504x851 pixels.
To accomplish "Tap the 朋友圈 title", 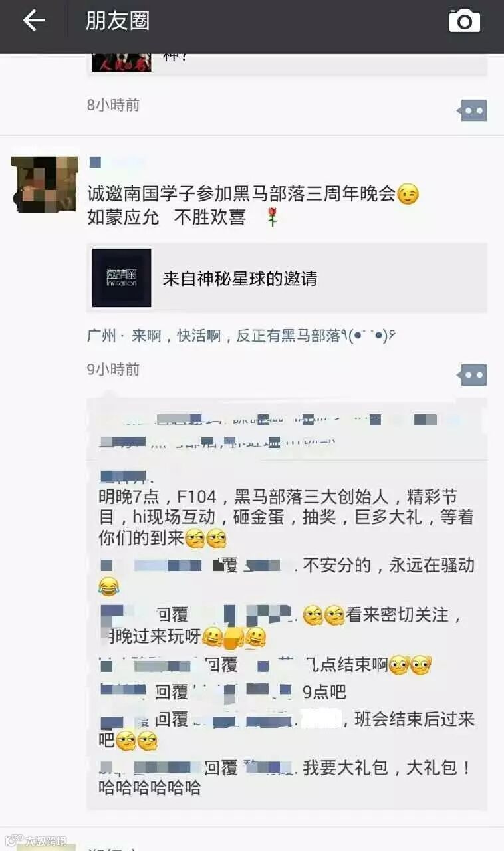I will point(118,21).
